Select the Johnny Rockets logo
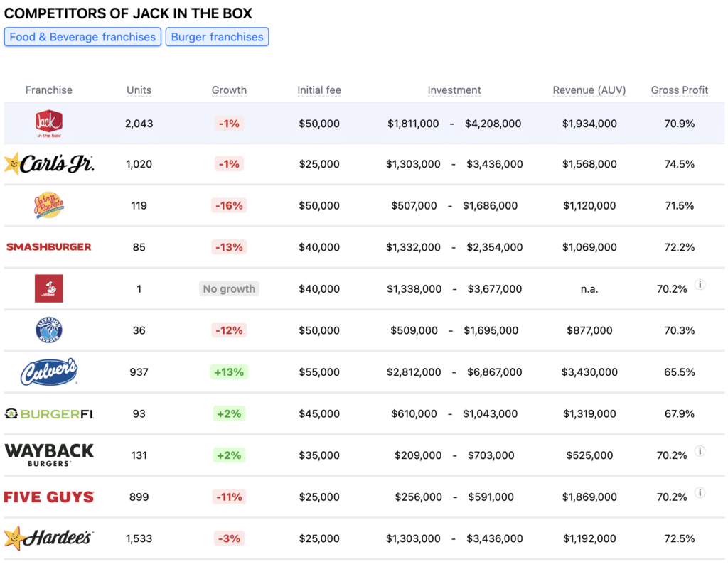The width and height of the screenshot is (728, 569). pos(49,205)
